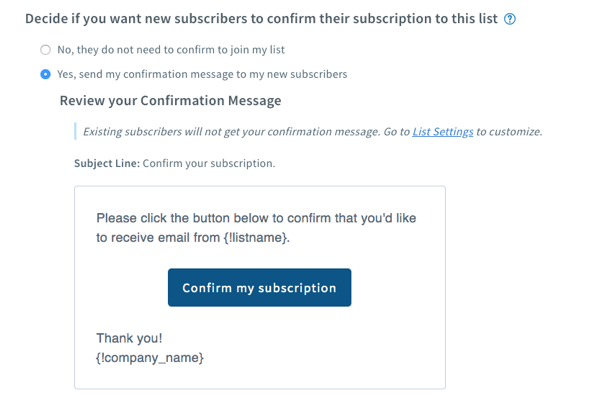Open the List Settings link
The image size is (600, 406).
pos(442,132)
